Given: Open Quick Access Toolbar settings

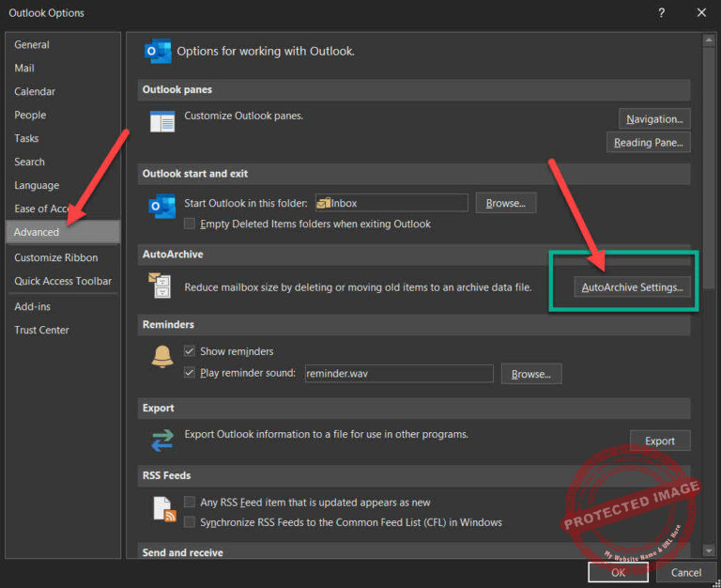Looking at the screenshot, I should click(x=63, y=281).
